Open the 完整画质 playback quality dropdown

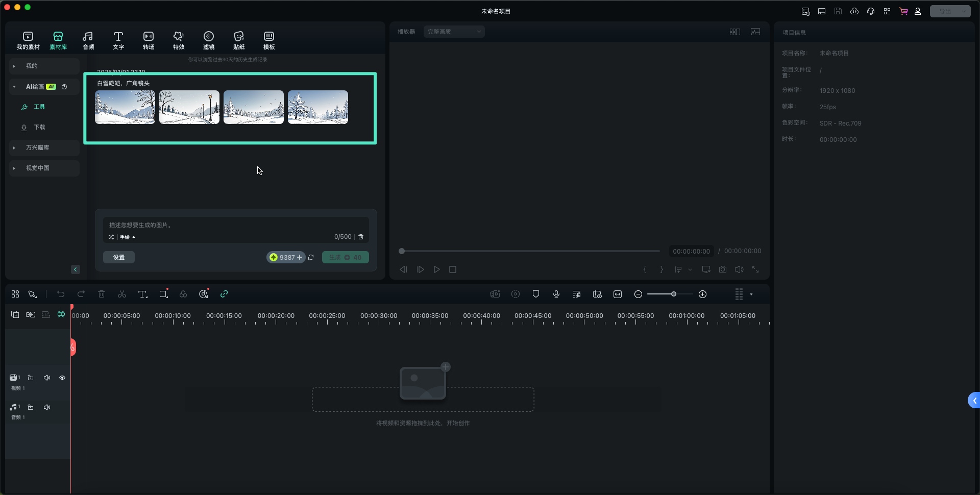[x=454, y=32]
